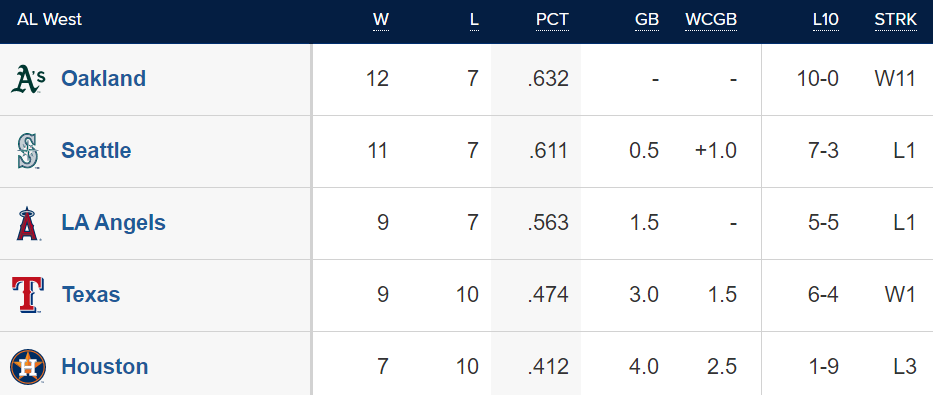The width and height of the screenshot is (933, 395).
Task: Click the STRK column header
Action: coord(896,20)
